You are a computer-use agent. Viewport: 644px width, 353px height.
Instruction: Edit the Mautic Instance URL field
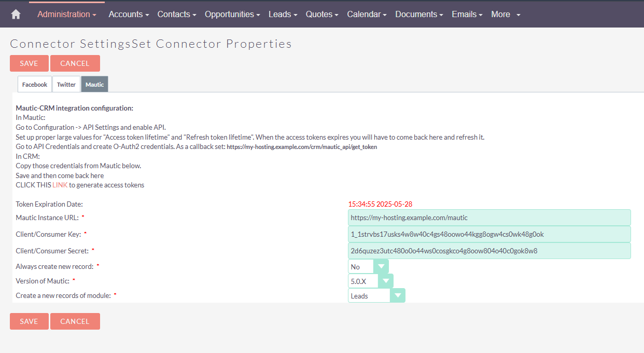pos(489,218)
